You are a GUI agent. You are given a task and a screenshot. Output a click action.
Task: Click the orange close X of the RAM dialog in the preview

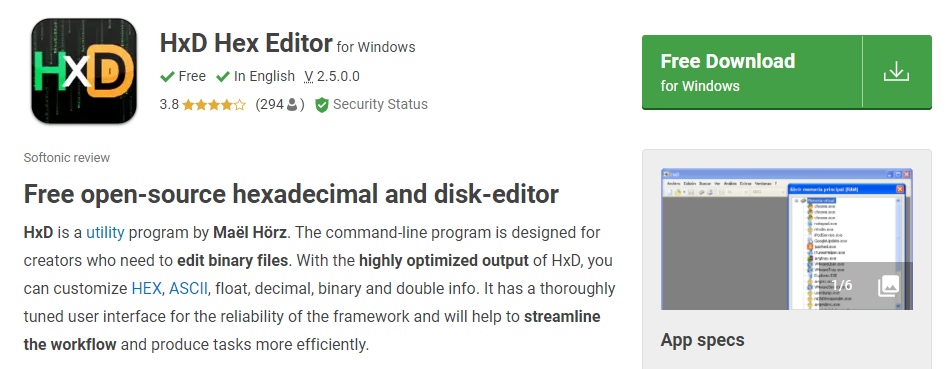point(900,189)
